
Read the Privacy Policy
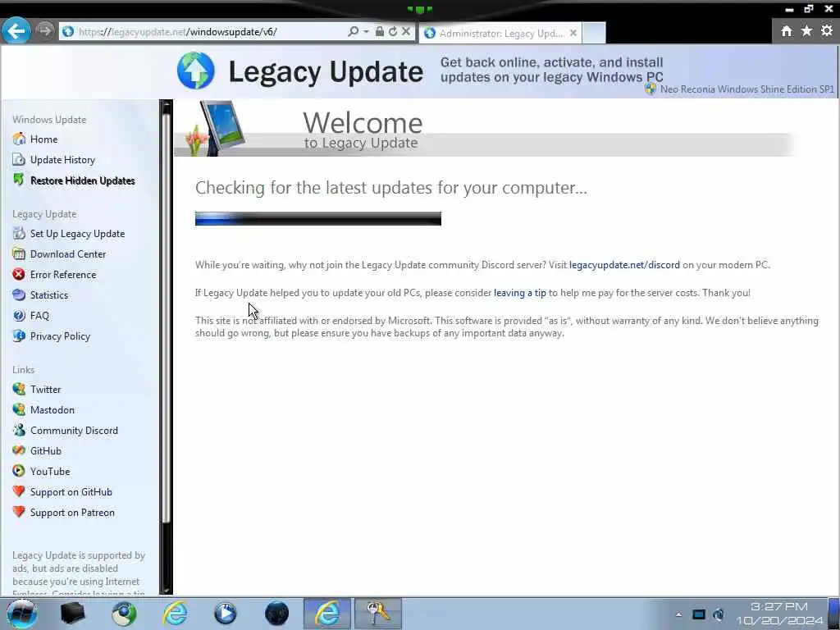(x=60, y=336)
